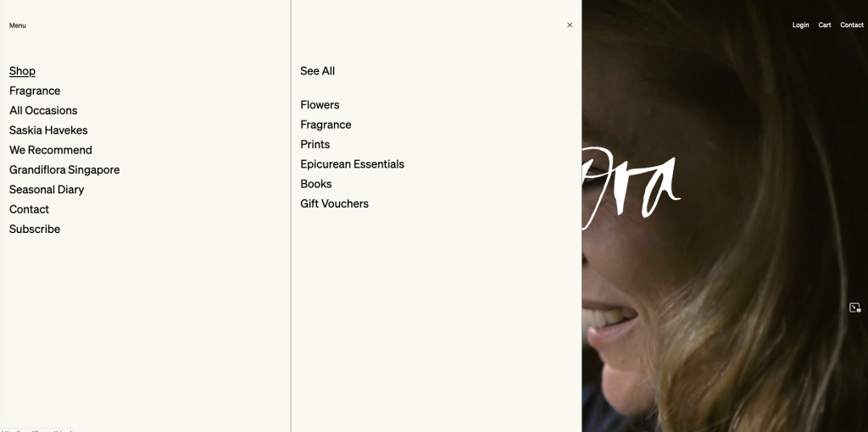Close the menu with the X icon

(x=570, y=25)
